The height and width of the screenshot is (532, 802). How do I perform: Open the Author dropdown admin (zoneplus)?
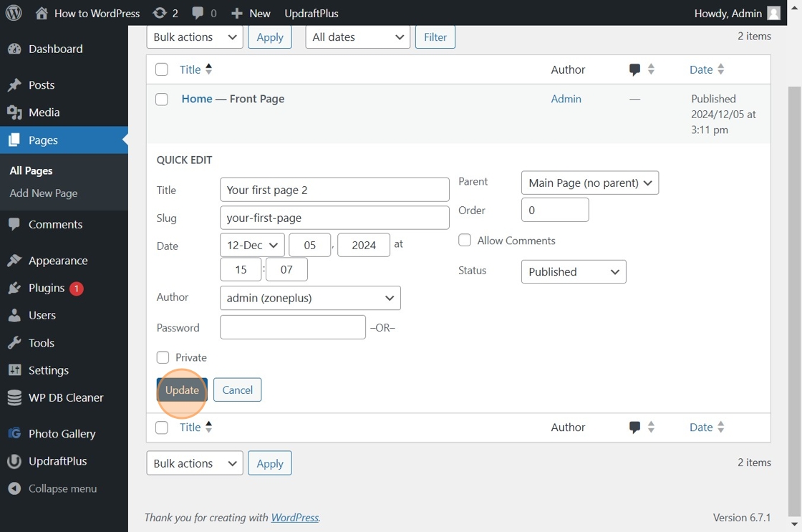[x=310, y=298]
